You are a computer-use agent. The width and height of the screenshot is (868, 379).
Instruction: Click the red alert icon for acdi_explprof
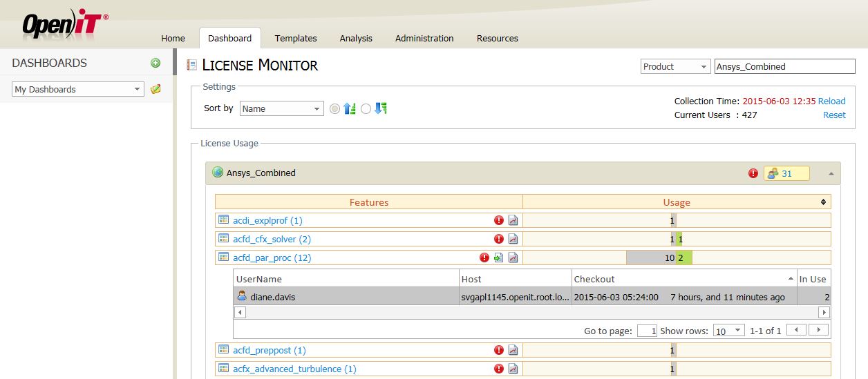tap(499, 220)
